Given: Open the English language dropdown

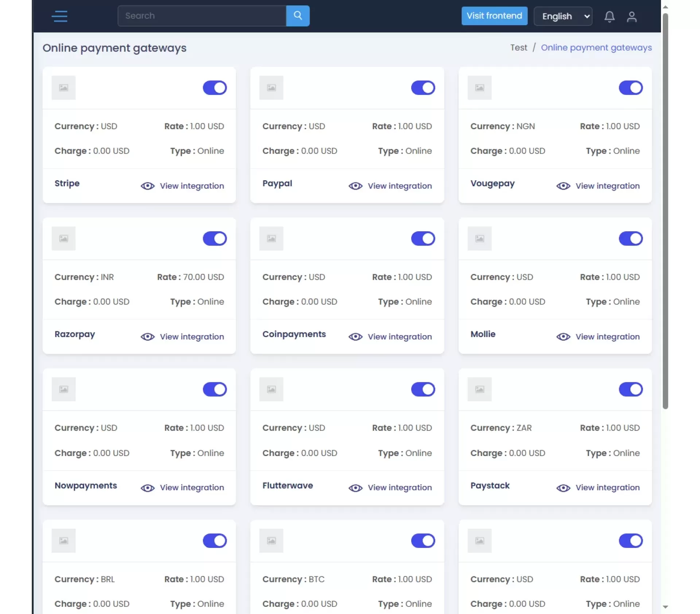Looking at the screenshot, I should pos(563,16).
